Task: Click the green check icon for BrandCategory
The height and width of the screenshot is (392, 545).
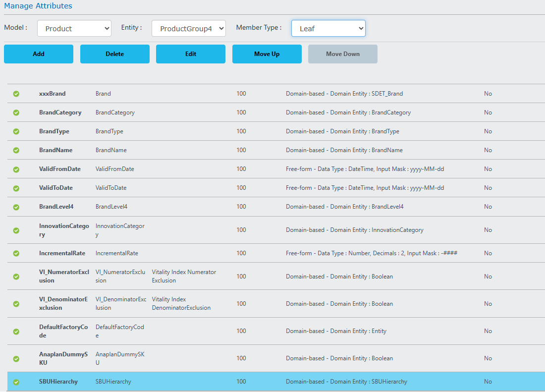Action: (x=16, y=112)
